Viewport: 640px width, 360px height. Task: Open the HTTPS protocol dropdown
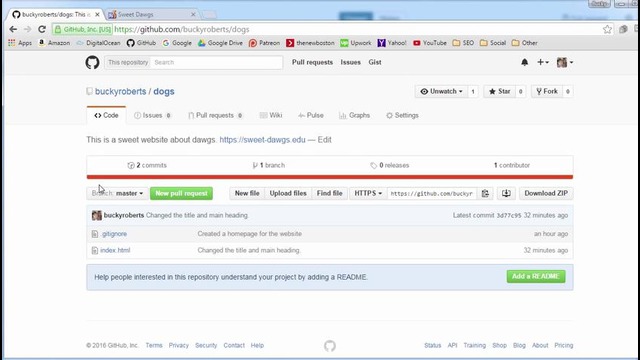click(368, 193)
